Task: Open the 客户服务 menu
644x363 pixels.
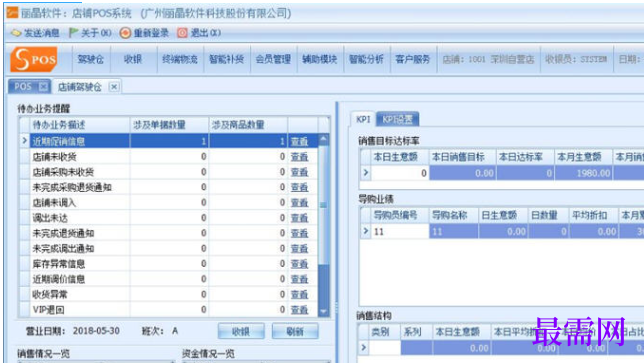Action: [x=413, y=60]
